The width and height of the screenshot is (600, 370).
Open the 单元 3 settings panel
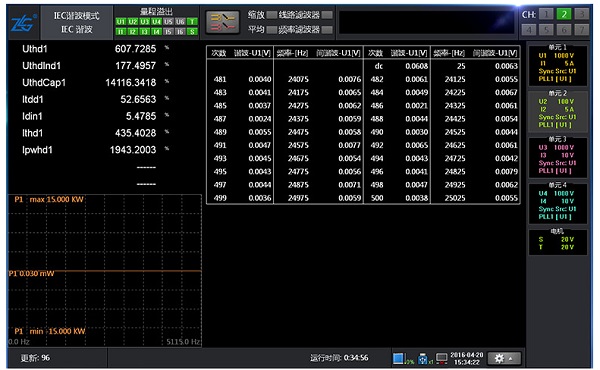[x=558, y=157]
